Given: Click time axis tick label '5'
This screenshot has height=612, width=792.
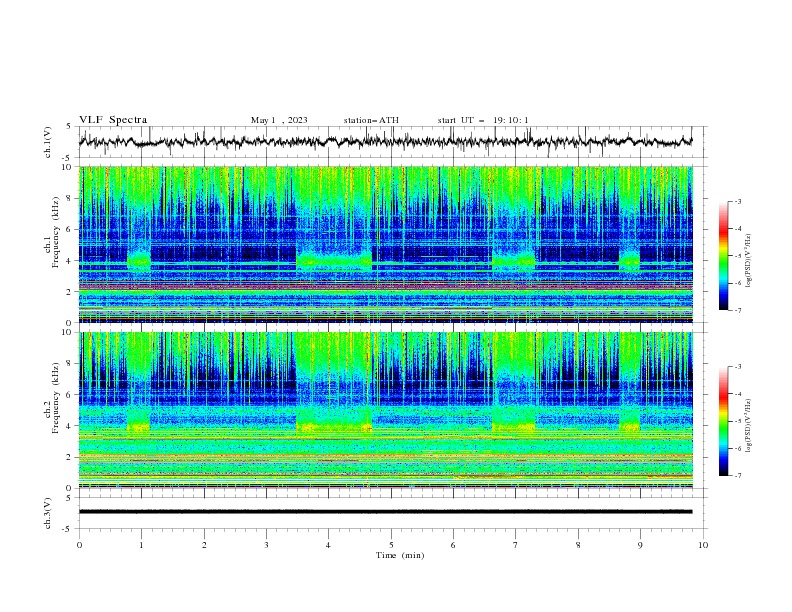Looking at the screenshot, I should tap(391, 545).
